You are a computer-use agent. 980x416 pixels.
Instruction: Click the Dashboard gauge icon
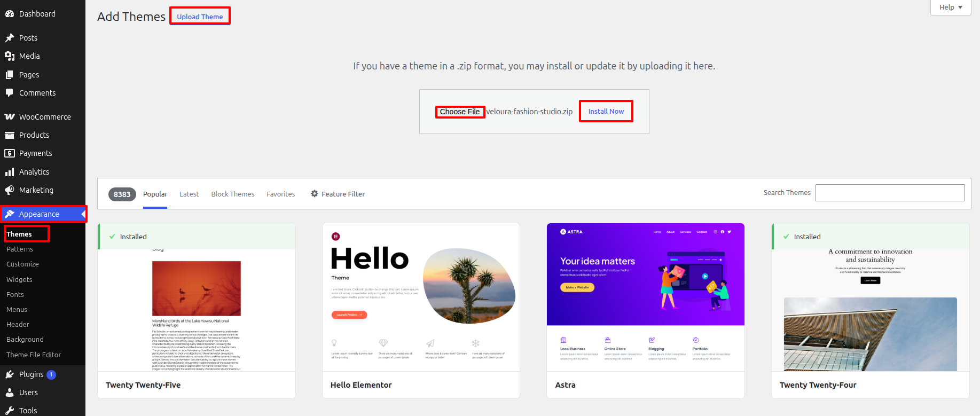click(10, 14)
